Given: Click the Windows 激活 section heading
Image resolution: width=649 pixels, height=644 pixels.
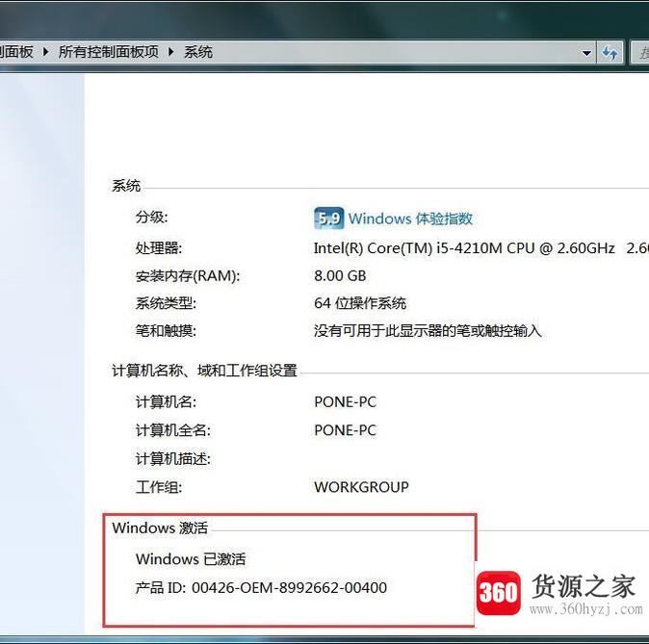Looking at the screenshot, I should pos(160,528).
